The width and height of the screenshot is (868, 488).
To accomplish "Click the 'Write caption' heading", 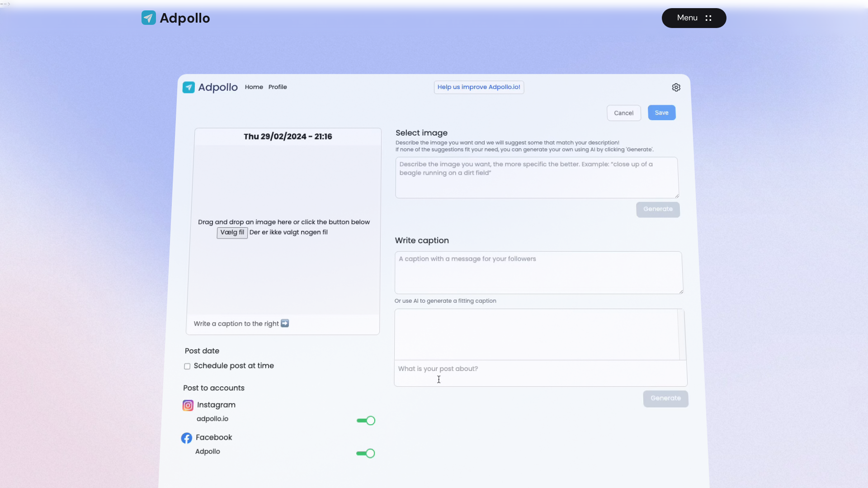I will click(x=422, y=240).
